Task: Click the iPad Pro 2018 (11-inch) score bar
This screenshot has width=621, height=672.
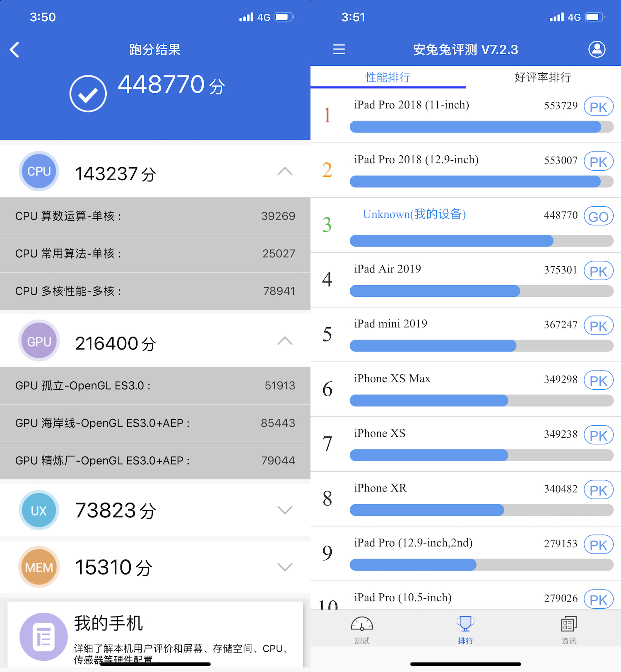Action: (481, 127)
